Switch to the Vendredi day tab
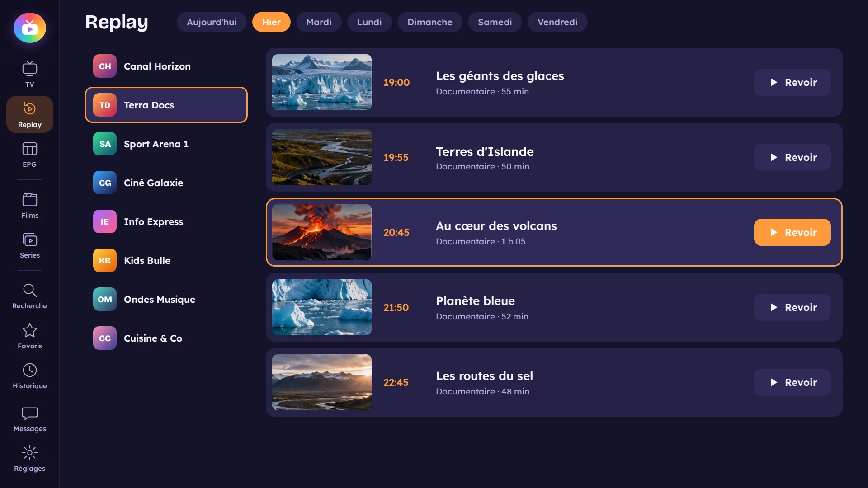 (557, 22)
